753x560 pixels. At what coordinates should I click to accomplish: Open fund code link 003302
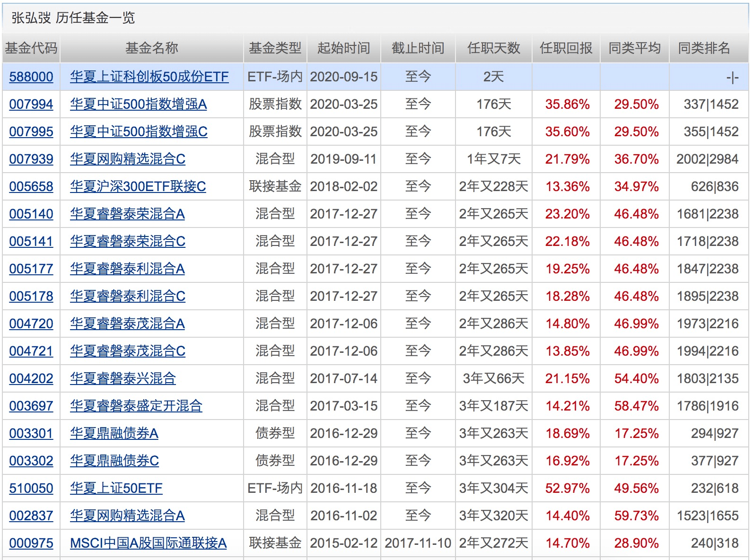[x=31, y=461]
